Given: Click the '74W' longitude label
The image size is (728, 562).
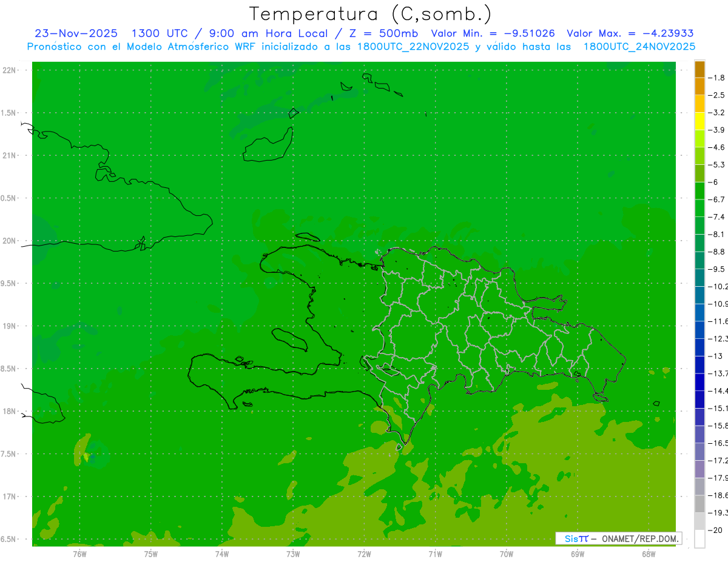Looking at the screenshot, I should pos(222,554).
